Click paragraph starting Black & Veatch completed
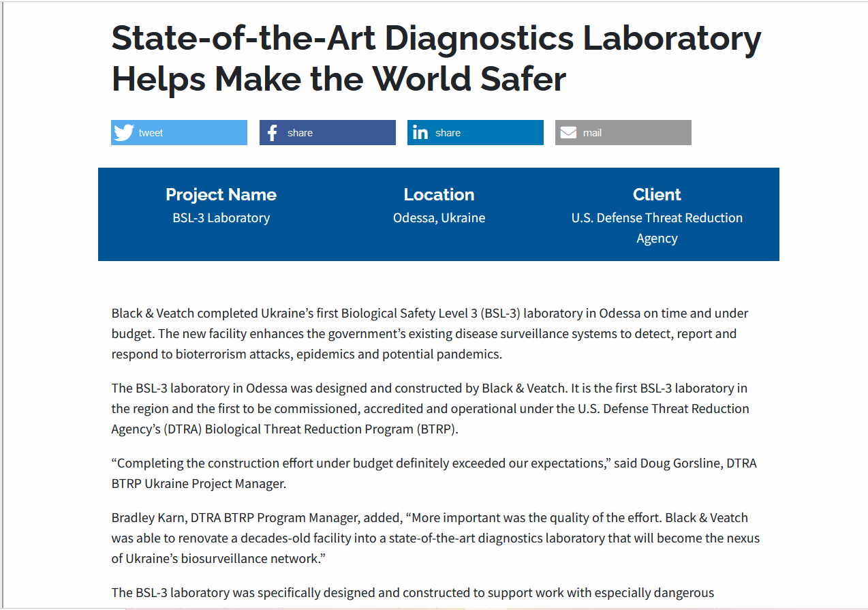The height and width of the screenshot is (610, 868). click(430, 334)
